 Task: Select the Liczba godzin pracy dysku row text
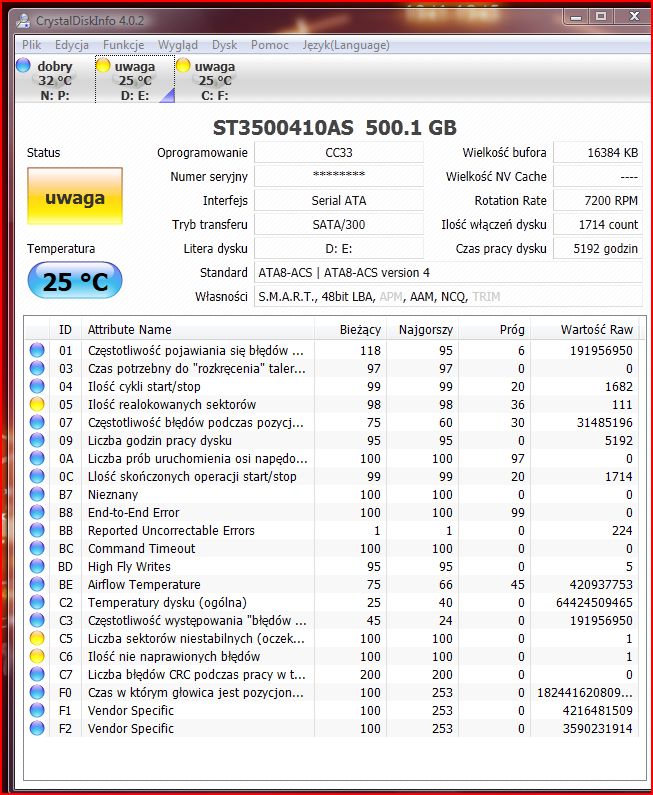pos(160,441)
